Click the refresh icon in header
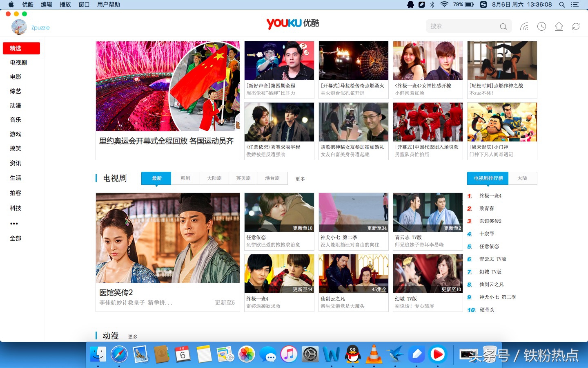Screen dimensions: 588x368 click(576, 27)
